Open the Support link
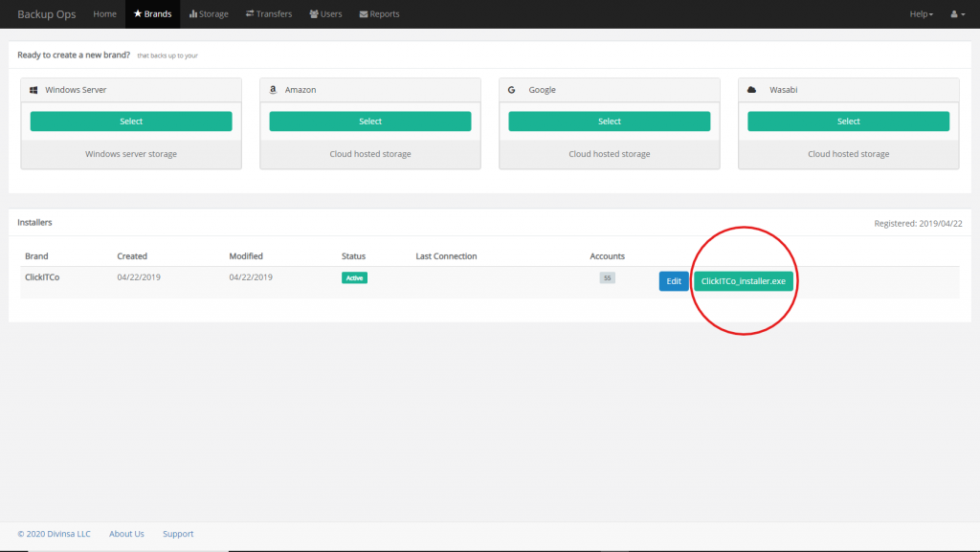 178,534
